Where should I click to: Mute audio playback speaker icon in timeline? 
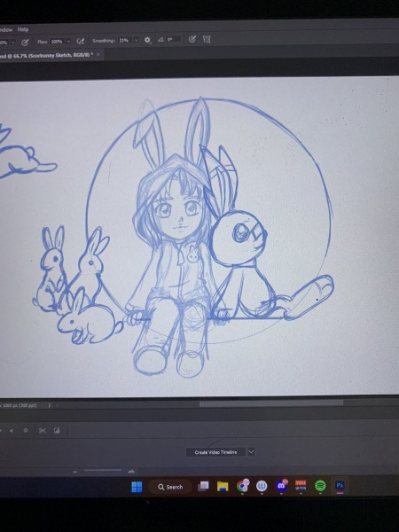coord(12,431)
